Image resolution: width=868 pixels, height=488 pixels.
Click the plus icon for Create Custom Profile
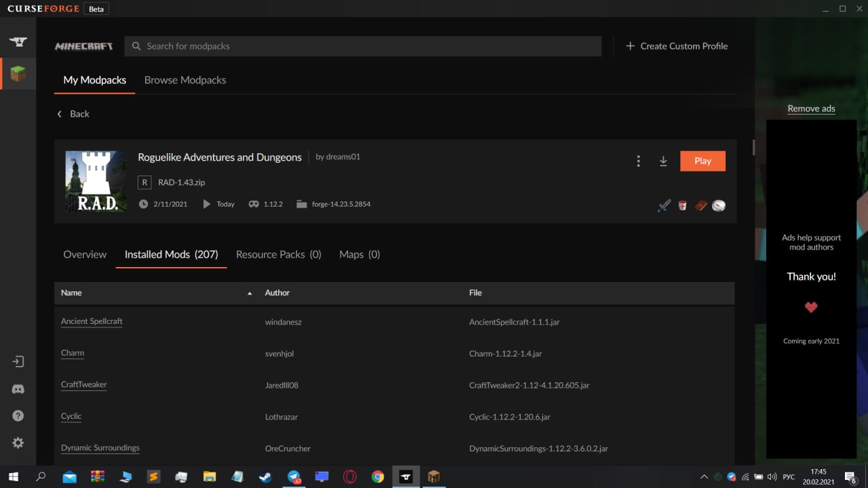[630, 46]
